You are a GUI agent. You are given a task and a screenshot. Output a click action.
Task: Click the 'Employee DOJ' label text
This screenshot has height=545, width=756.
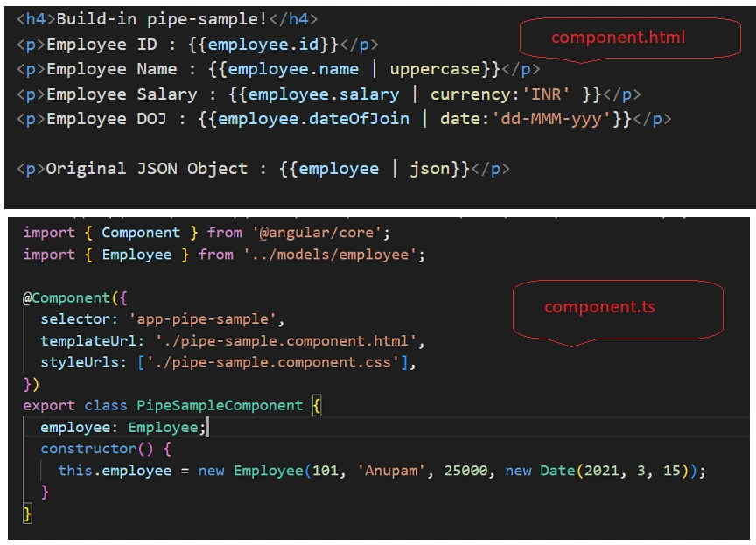[x=107, y=119]
